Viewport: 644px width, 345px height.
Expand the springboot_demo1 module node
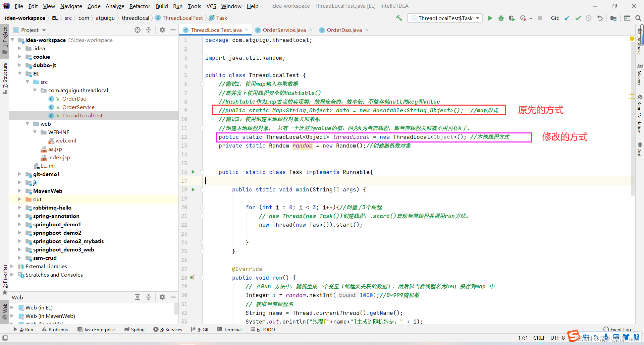[x=20, y=224]
